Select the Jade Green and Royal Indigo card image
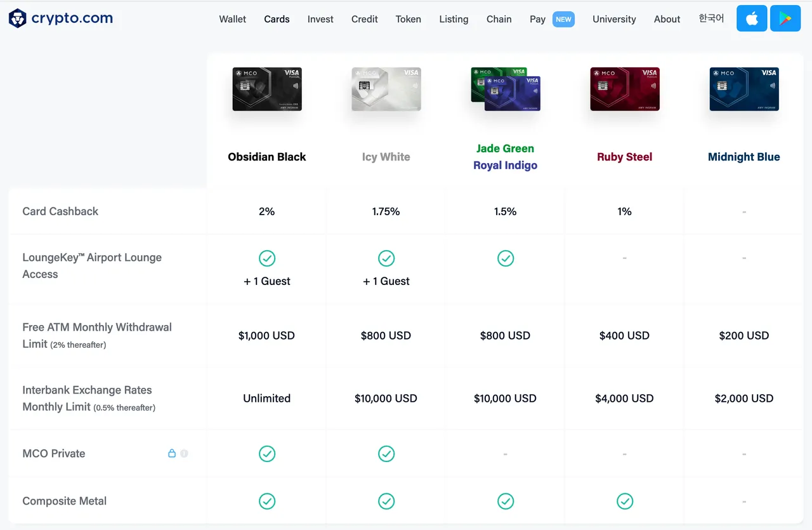The image size is (812, 530). pos(506,89)
